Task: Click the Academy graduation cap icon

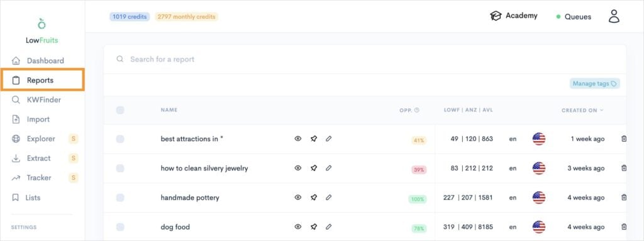Action: pyautogui.click(x=496, y=16)
